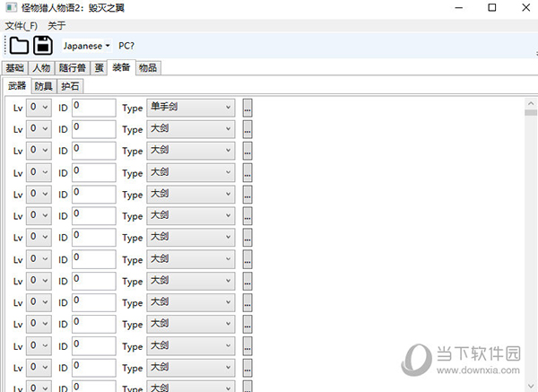Save the file using the floppy disk icon
The height and width of the screenshot is (392, 538).
pos(43,46)
